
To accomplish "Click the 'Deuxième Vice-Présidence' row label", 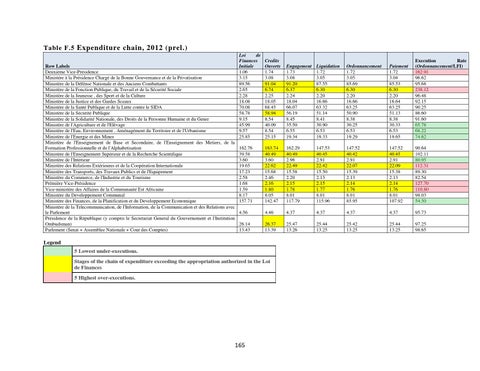I will [72, 72].
